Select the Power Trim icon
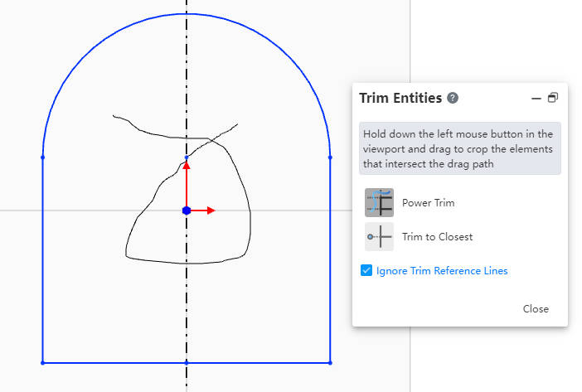 tap(379, 202)
